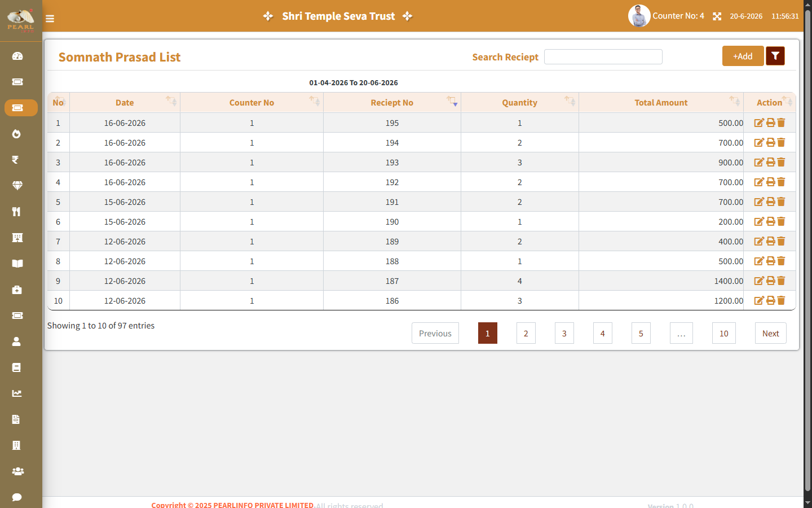The image size is (812, 508).
Task: Print receipt 194 entry
Action: click(x=770, y=142)
